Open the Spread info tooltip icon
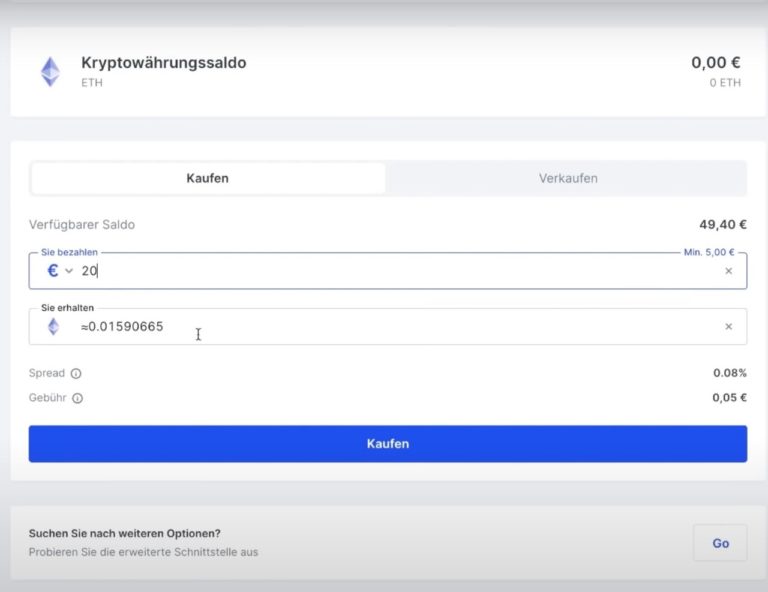 coord(76,374)
